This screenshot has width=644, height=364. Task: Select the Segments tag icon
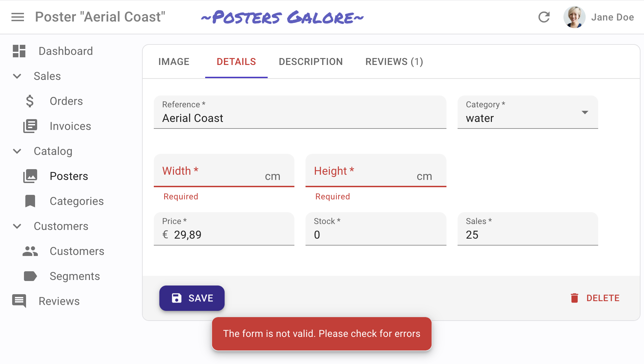[x=30, y=276]
